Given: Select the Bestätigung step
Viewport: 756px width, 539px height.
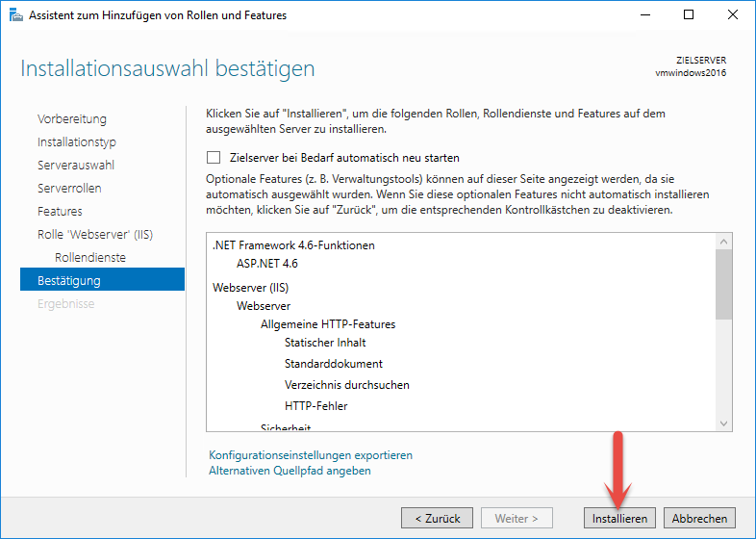Looking at the screenshot, I should [x=69, y=281].
